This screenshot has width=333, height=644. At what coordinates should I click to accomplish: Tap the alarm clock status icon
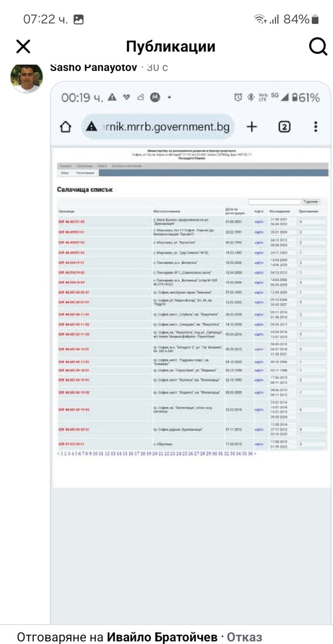238,98
